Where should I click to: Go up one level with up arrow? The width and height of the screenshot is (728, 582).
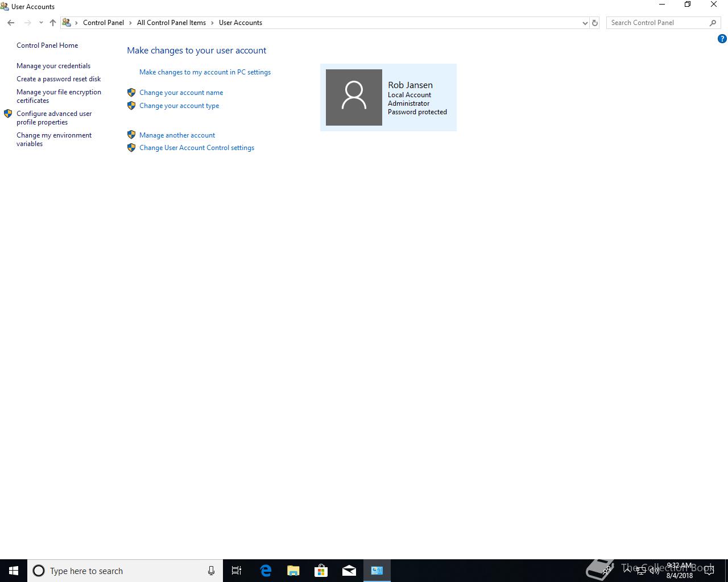(52, 23)
